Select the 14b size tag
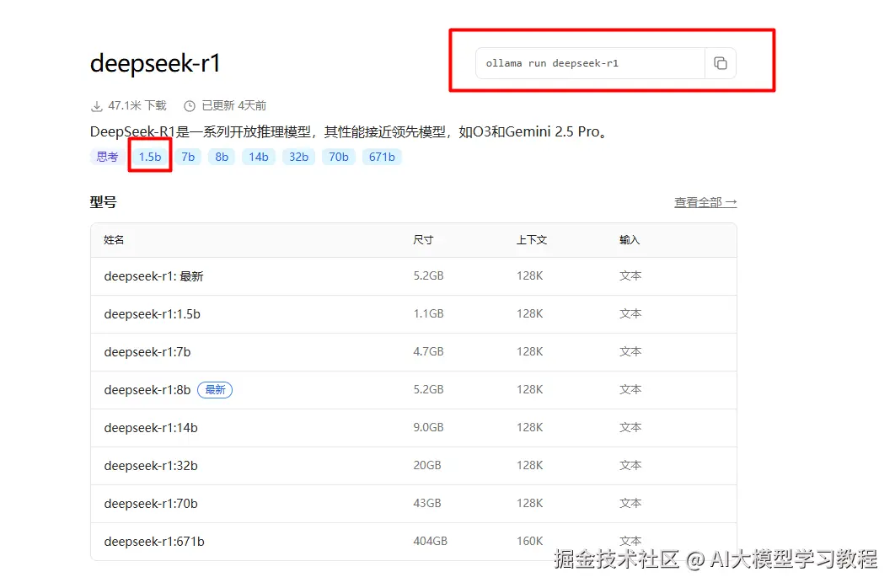 [259, 157]
